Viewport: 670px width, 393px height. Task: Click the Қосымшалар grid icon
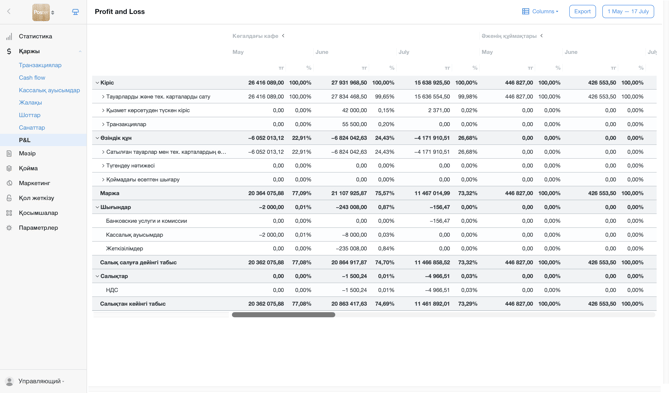(9, 213)
